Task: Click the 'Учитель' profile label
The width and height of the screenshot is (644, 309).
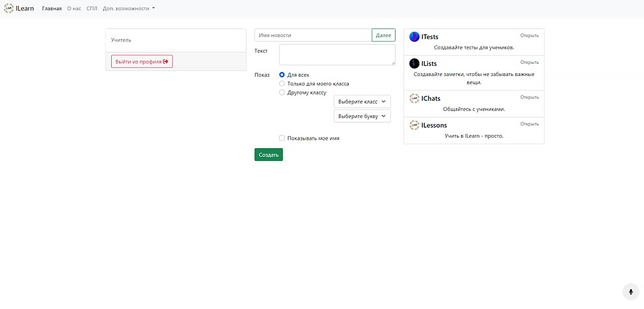Action: tap(121, 40)
